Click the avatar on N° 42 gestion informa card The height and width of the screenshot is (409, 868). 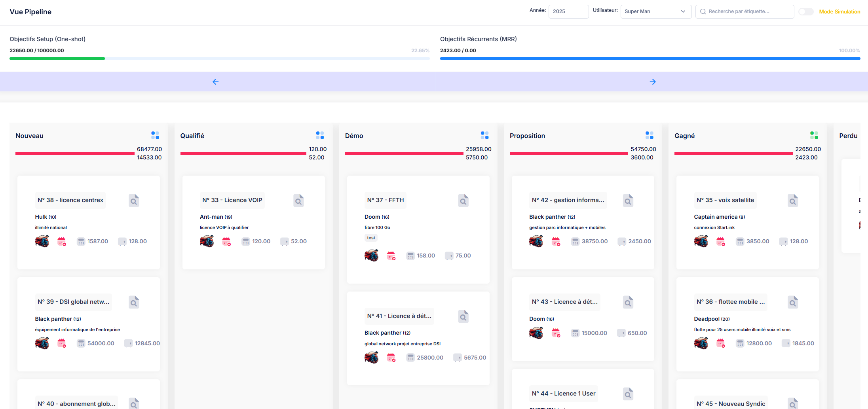(x=536, y=241)
